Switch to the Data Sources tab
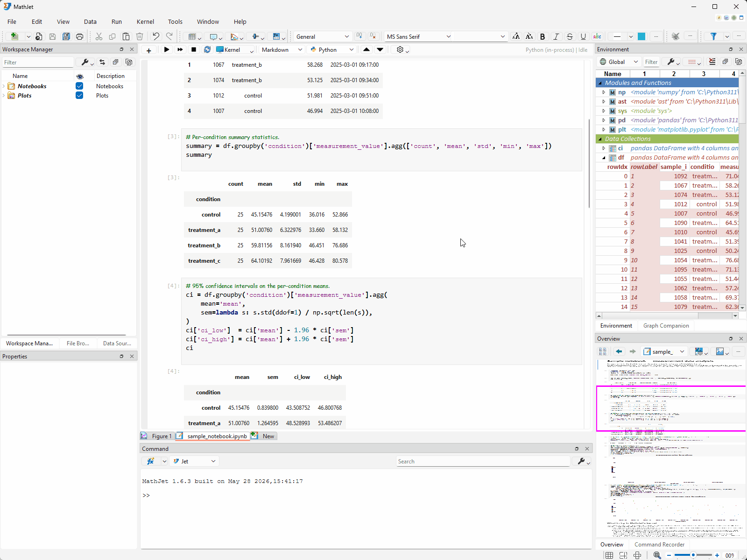The height and width of the screenshot is (560, 747). 117,343
